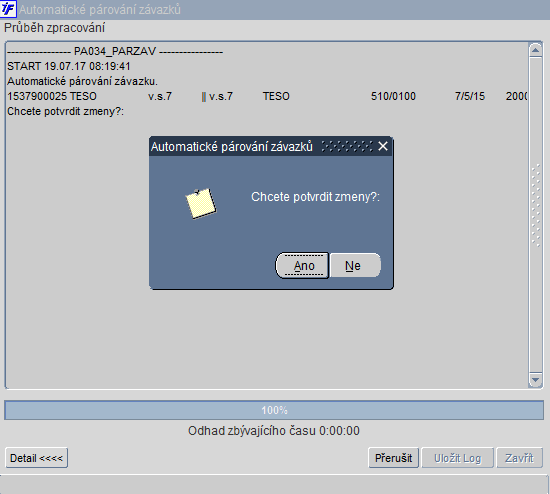Click the vertical scrollbar thumb of log
This screenshot has height=494, width=550.
pos(535,215)
